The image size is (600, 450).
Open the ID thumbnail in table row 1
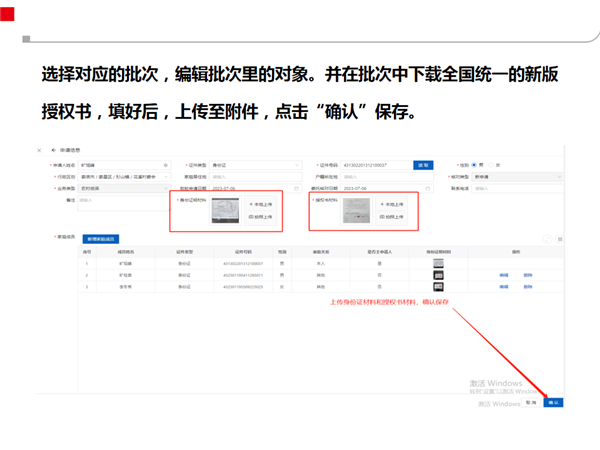coord(439,263)
